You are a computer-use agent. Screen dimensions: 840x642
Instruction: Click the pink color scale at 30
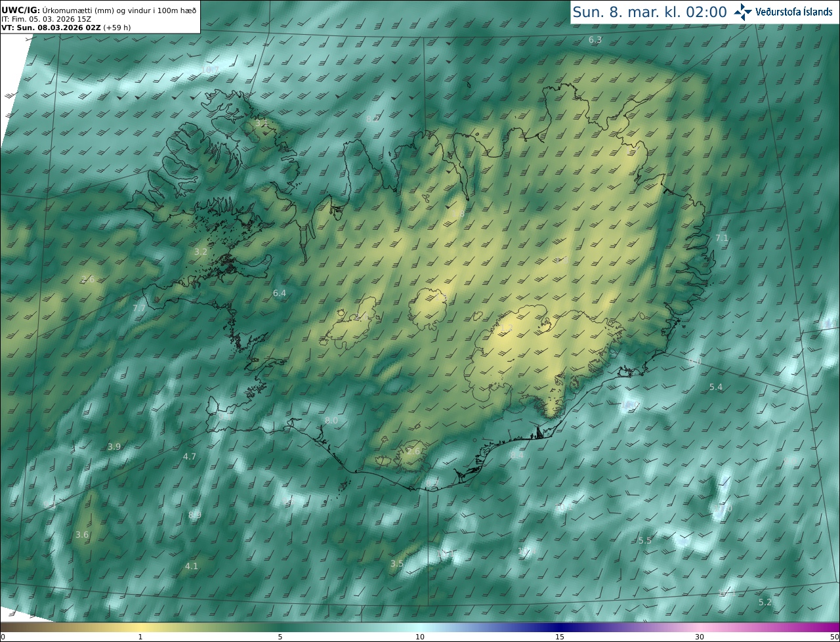pyautogui.click(x=700, y=627)
